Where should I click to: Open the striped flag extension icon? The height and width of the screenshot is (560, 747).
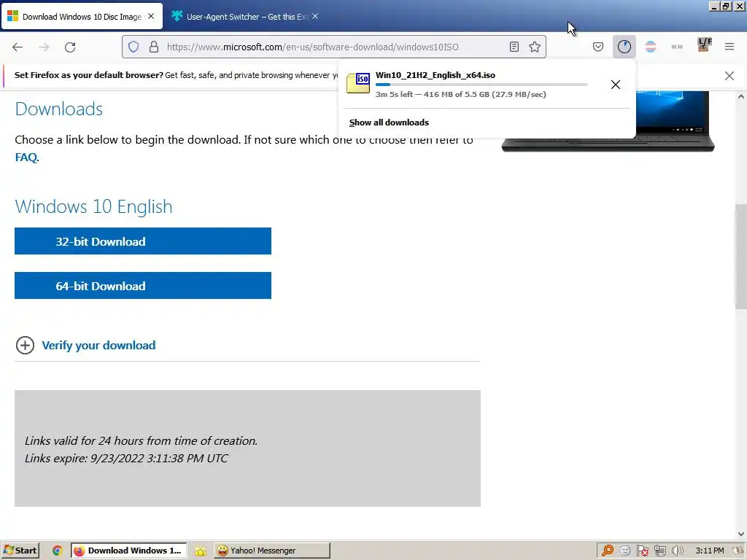[x=650, y=47]
